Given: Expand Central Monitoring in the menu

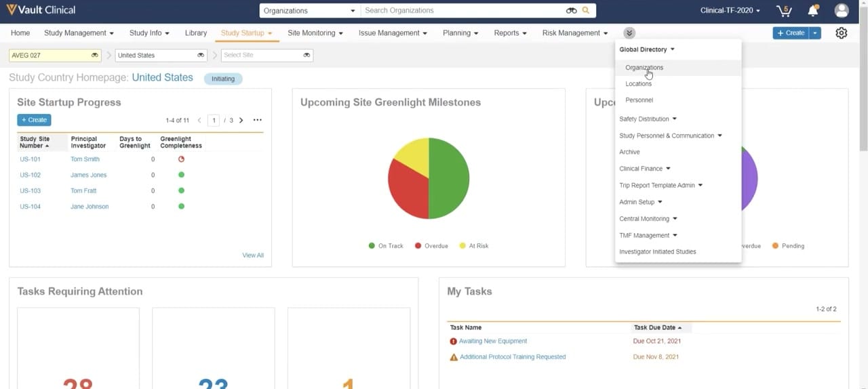Looking at the screenshot, I should [x=648, y=219].
